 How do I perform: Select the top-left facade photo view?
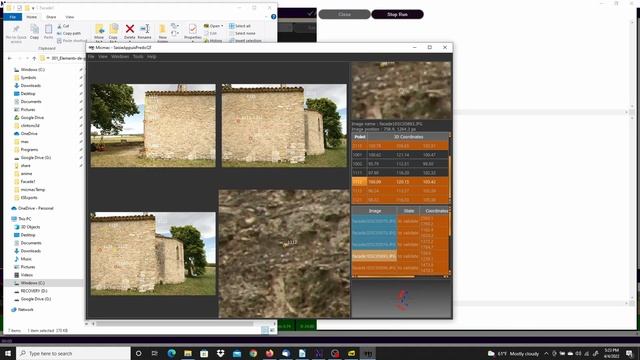coord(153,125)
